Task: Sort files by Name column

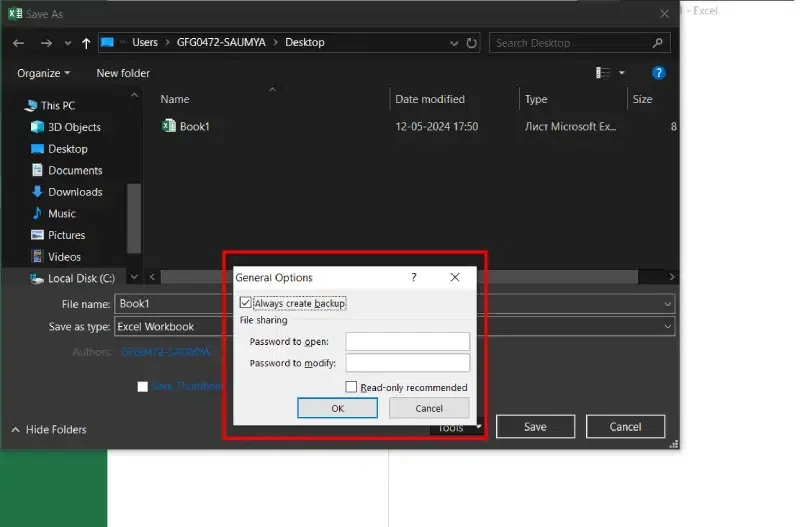Action: coord(175,99)
